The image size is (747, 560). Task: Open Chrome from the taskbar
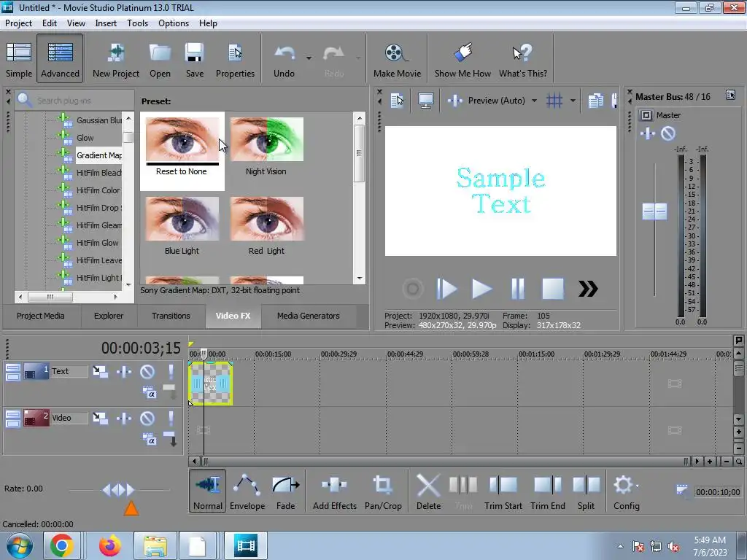61,545
